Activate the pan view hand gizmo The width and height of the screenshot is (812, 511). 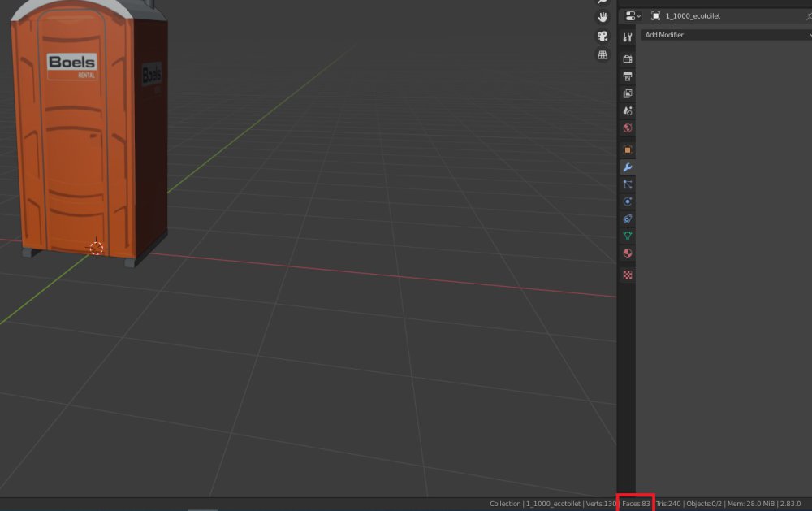(603, 17)
